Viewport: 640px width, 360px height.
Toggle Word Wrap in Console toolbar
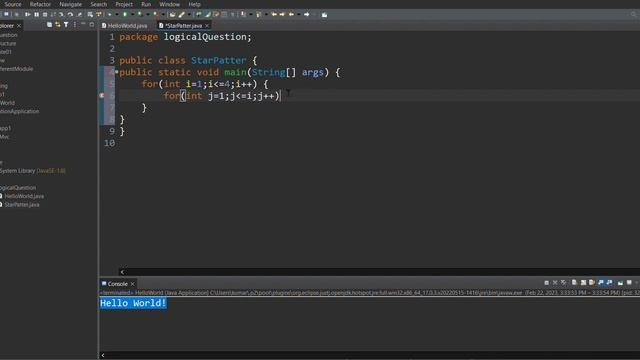point(592,282)
